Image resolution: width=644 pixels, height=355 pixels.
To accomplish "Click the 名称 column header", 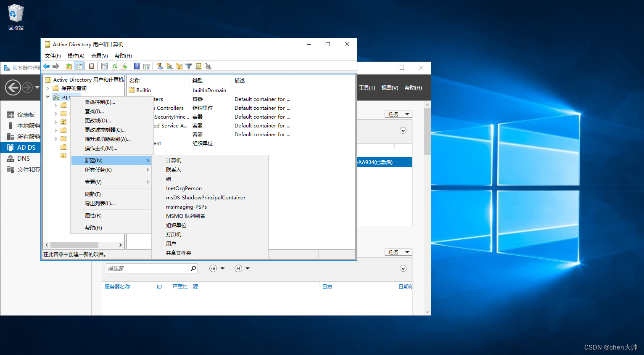I will tap(158, 81).
